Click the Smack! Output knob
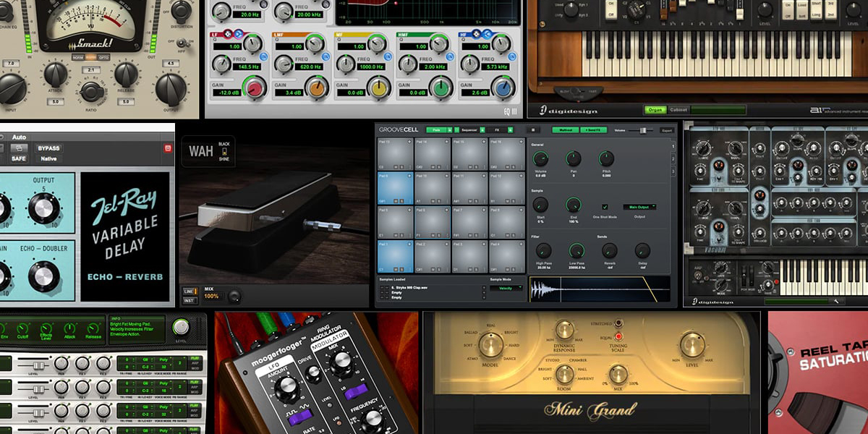The height and width of the screenshot is (434, 868). coord(171,89)
